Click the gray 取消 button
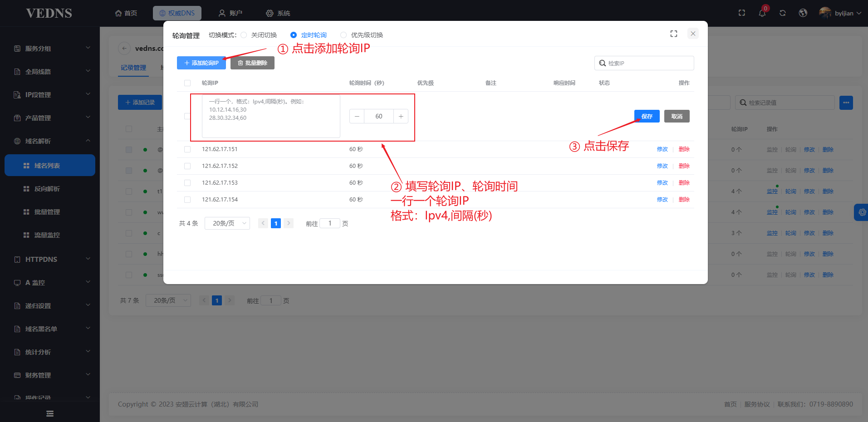The width and height of the screenshot is (868, 422). pos(677,116)
